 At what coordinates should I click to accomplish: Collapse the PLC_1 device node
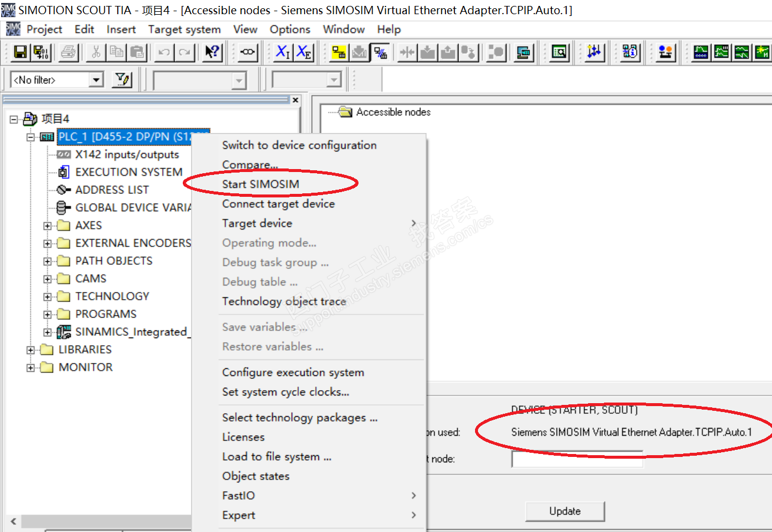coord(31,137)
